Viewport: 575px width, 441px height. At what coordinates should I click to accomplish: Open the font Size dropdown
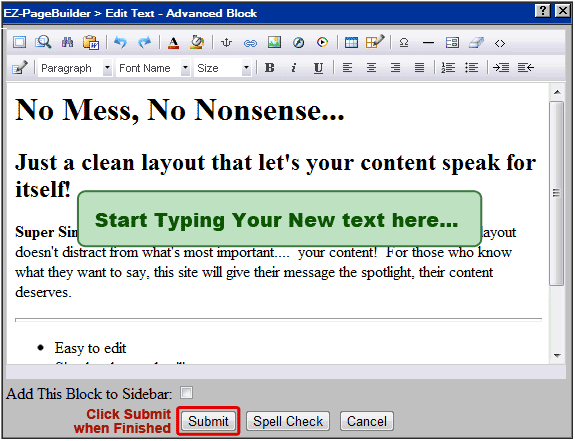[223, 68]
